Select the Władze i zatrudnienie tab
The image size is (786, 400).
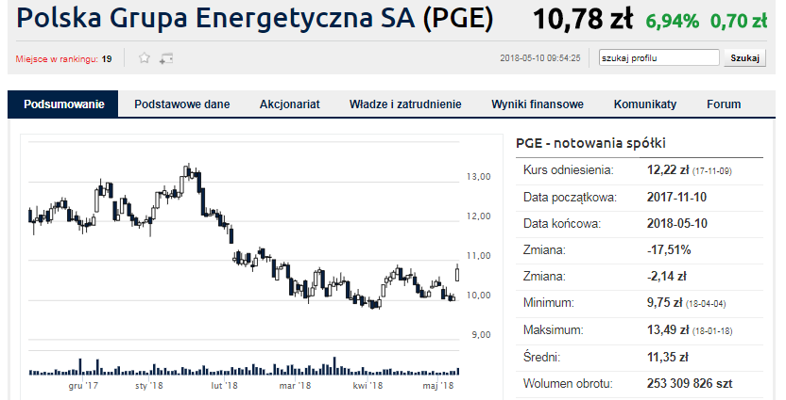click(406, 104)
